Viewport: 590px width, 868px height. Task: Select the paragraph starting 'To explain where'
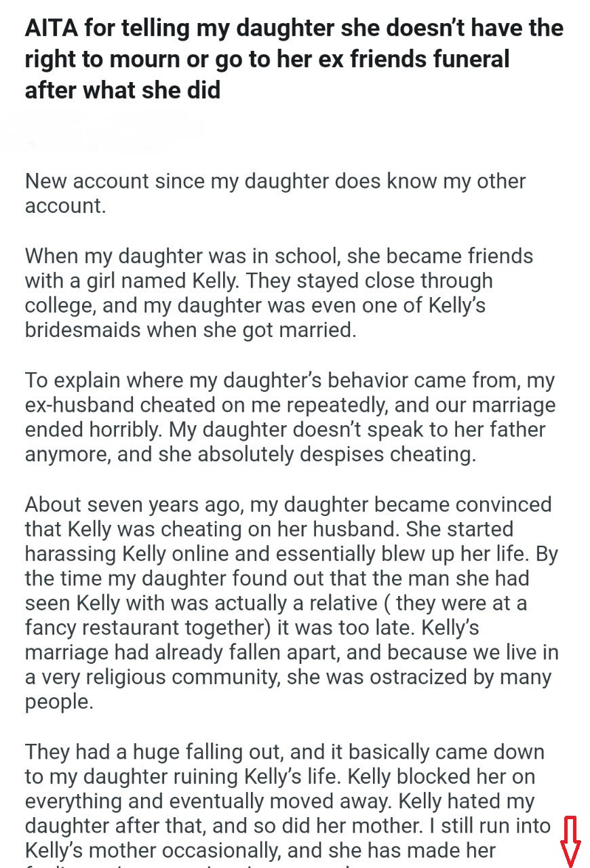click(x=290, y=417)
